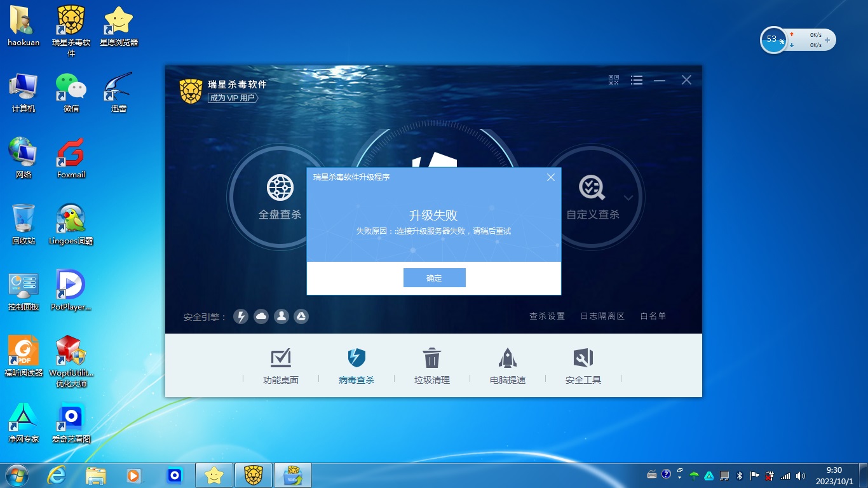Viewport: 868px width, 488px height.
Task: Open the volume speaker tray icon
Action: point(801,475)
